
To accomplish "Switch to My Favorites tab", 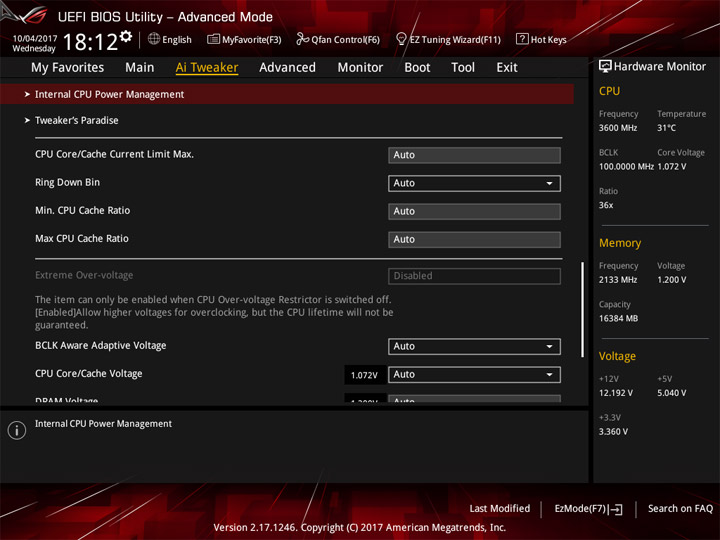I will click(68, 68).
